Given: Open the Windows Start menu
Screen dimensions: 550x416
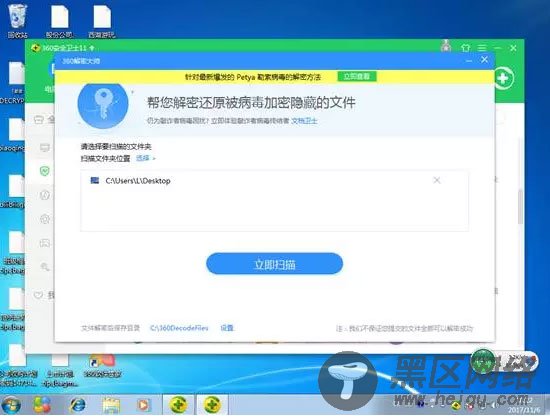Looking at the screenshot, I should (10, 405).
